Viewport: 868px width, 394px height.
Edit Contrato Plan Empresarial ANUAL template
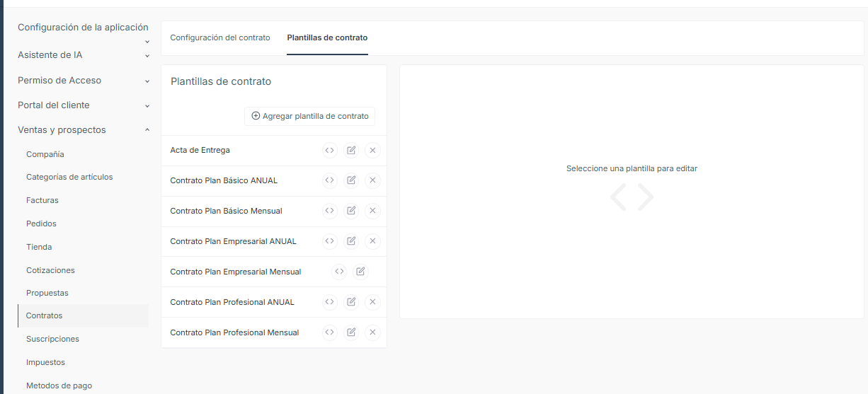pos(351,241)
